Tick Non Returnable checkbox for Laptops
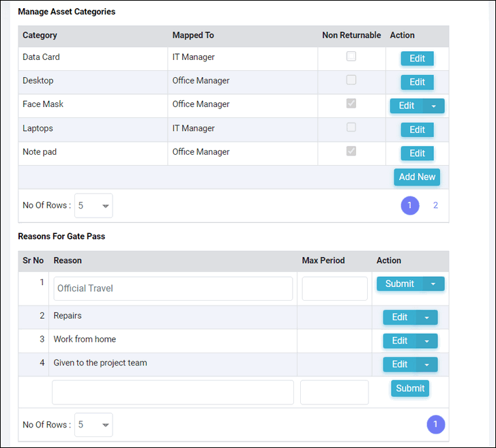Viewport: 496px width, 448px height. point(351,127)
